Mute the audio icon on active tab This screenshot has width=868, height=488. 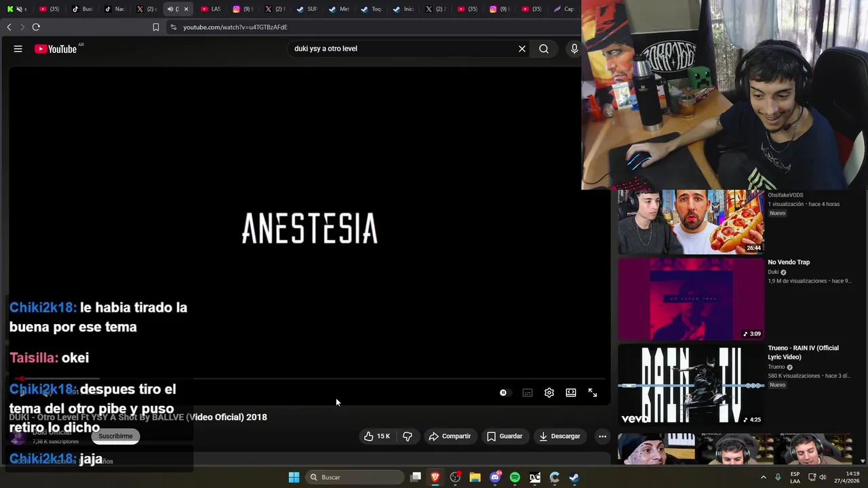(170, 9)
